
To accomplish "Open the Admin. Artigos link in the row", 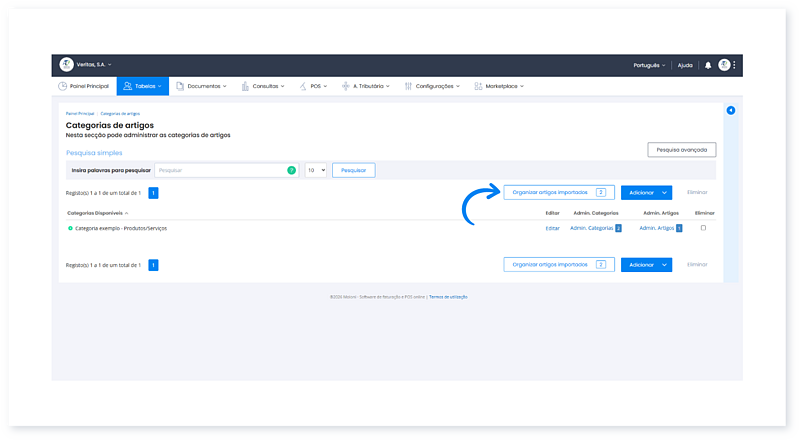I will (657, 228).
